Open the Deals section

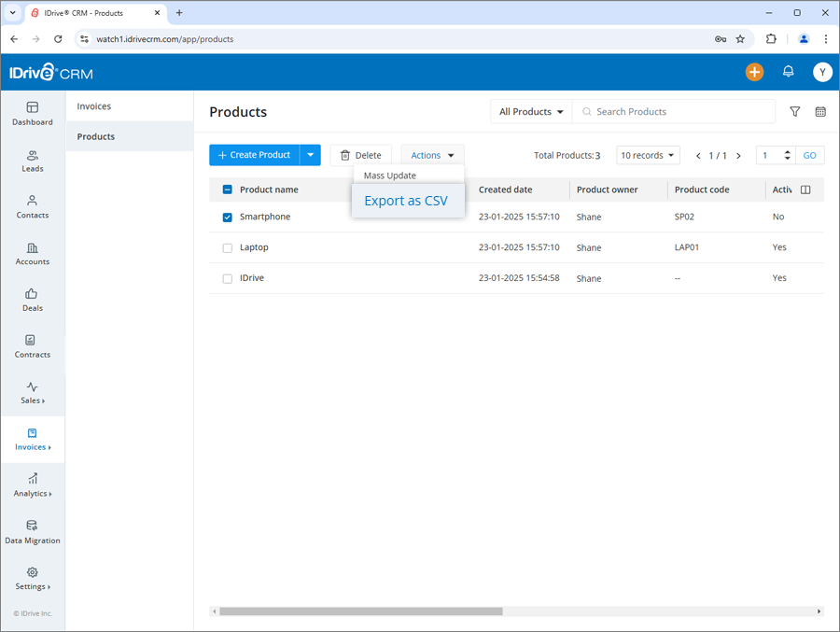32,301
